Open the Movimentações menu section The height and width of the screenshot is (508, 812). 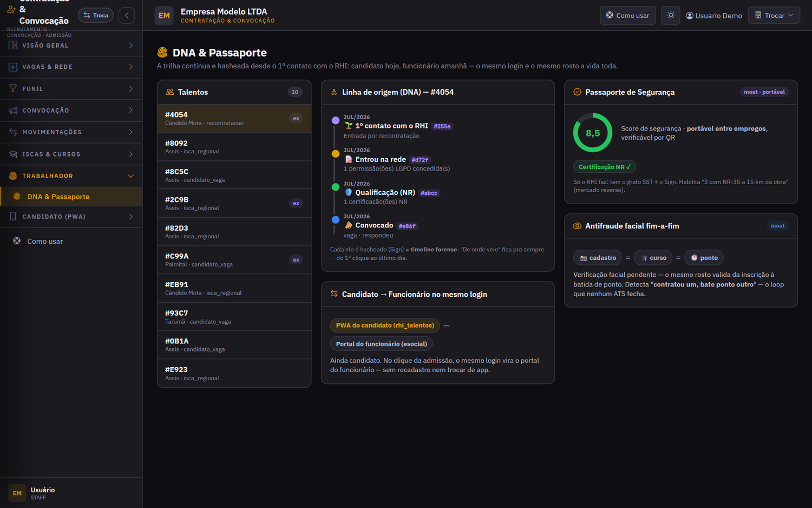(71, 132)
